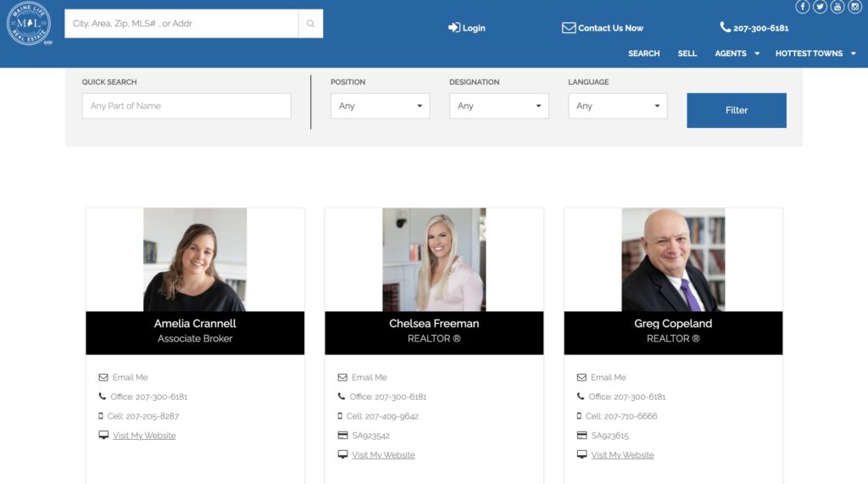Click the Quick Search name input field
This screenshot has height=484, width=868.
click(186, 106)
